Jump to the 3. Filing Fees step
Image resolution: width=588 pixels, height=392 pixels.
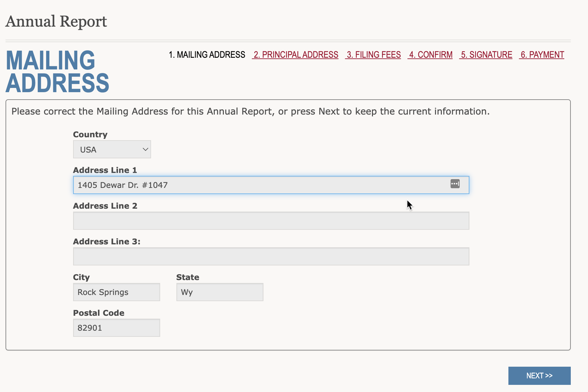[374, 55]
